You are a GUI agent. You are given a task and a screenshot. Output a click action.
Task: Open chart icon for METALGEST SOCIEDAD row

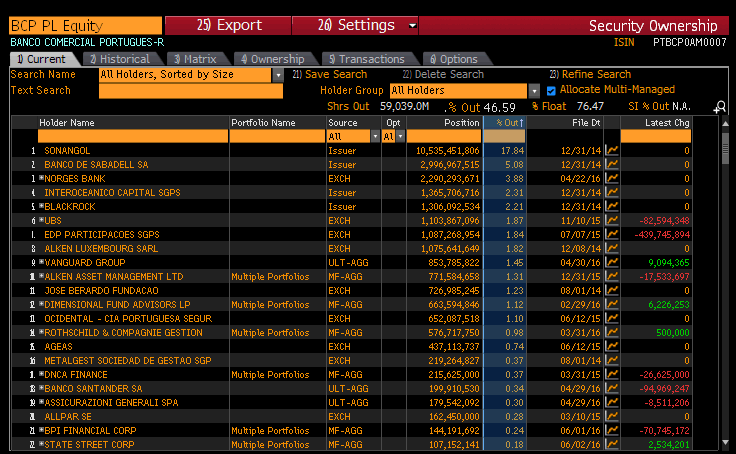point(612,361)
